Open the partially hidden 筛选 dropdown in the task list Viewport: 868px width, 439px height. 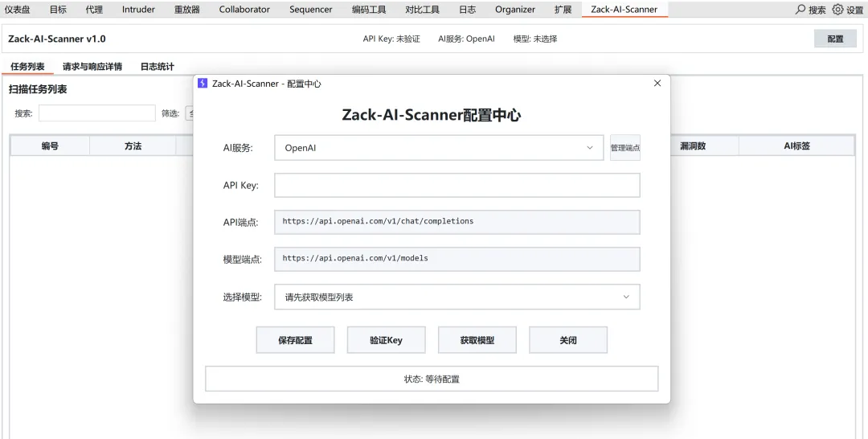(189, 113)
